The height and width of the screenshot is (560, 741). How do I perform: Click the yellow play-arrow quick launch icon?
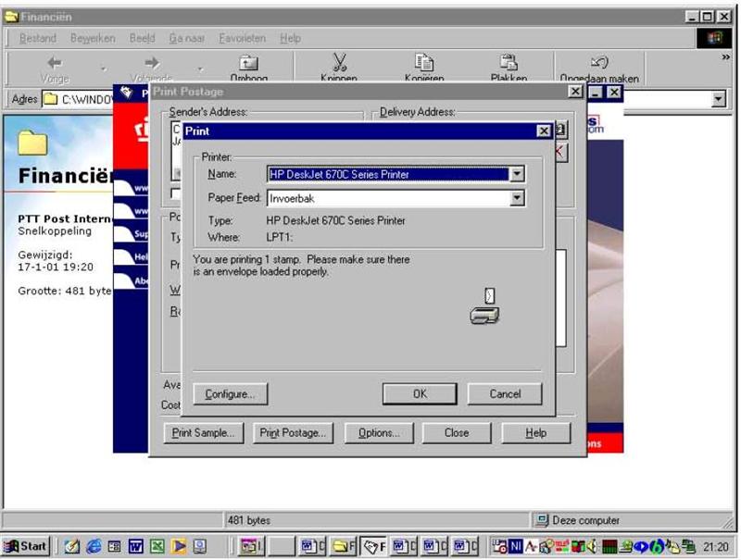[179, 546]
